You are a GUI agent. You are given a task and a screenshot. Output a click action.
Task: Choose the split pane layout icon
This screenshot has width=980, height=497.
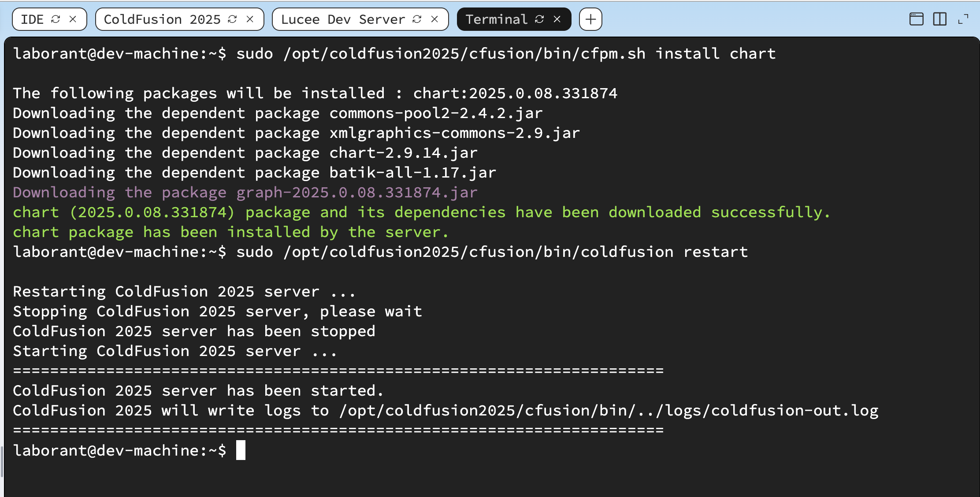(x=940, y=19)
